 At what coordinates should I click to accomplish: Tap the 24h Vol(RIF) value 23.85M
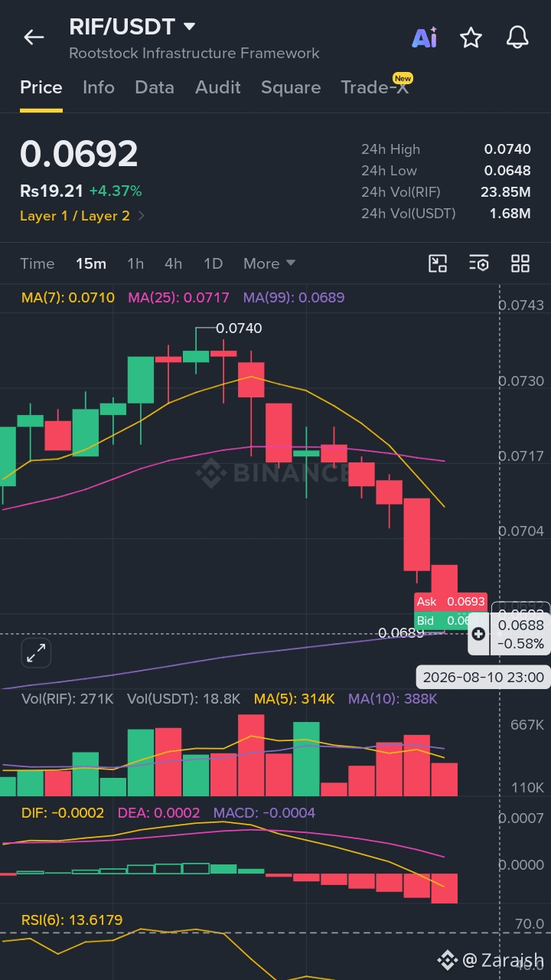[506, 192]
